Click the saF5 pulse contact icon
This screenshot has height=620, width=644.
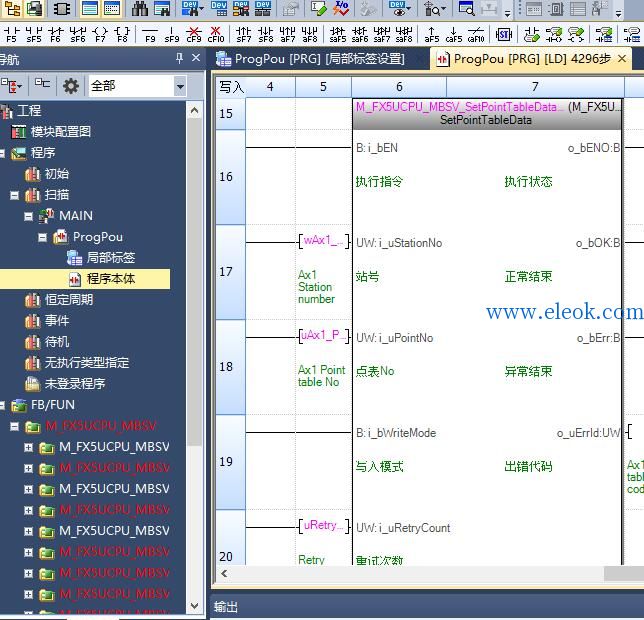tap(338, 34)
